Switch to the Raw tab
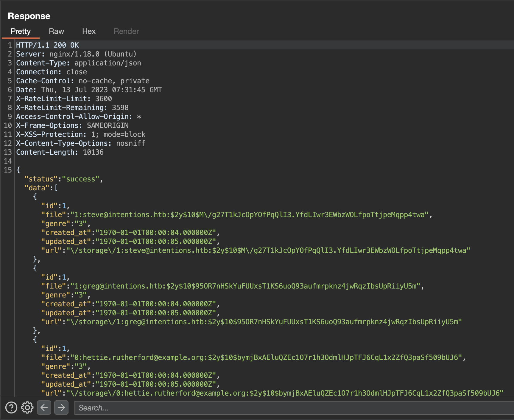The width and height of the screenshot is (514, 420). point(56,31)
